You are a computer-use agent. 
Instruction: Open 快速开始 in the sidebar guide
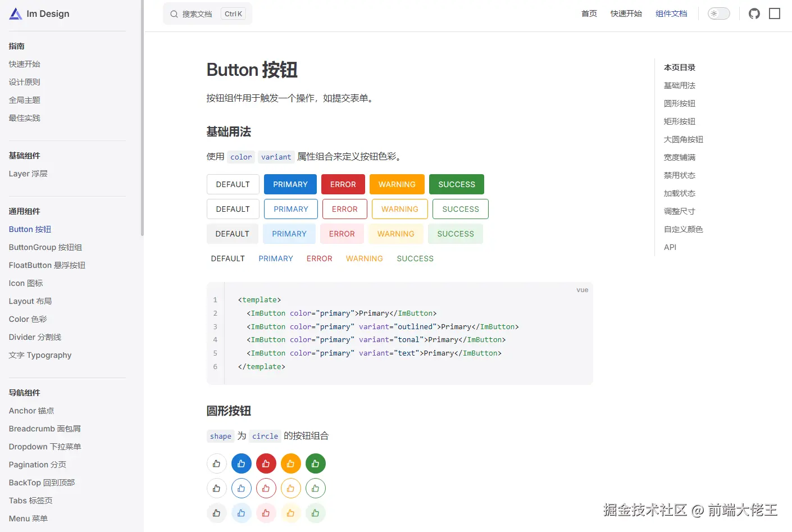[25, 64]
